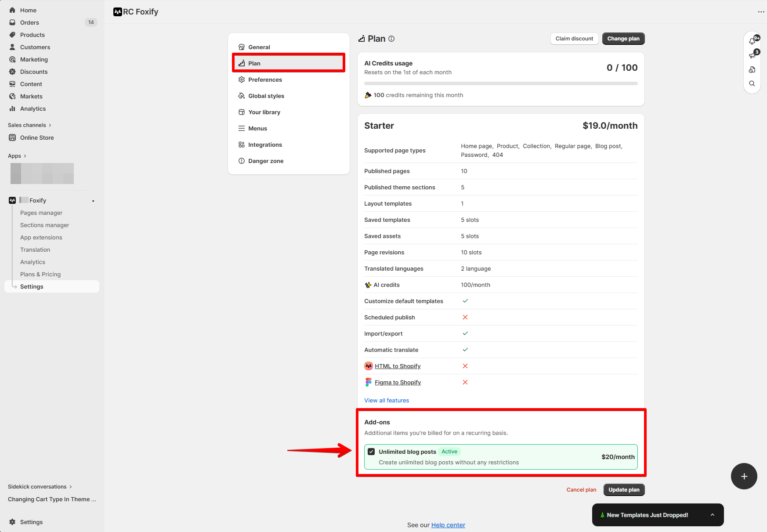Viewport: 767px width, 532px height.
Task: Click the Online Store icon
Action: 12,138
